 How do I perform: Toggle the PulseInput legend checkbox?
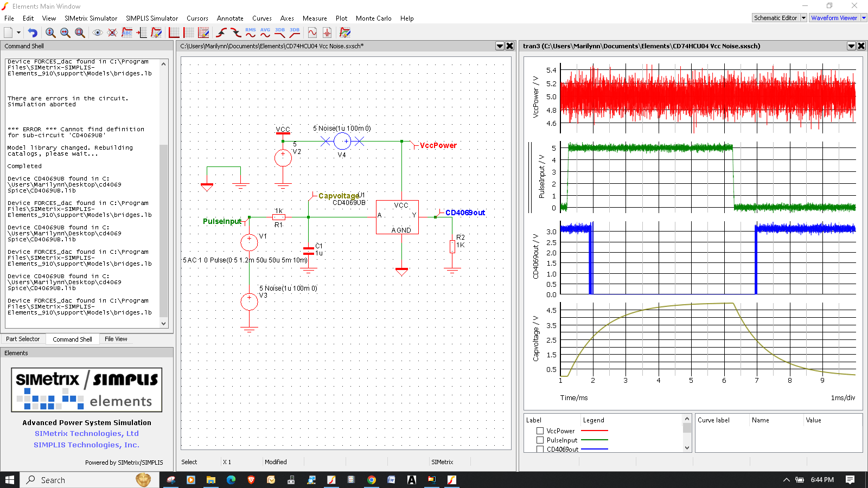[540, 440]
